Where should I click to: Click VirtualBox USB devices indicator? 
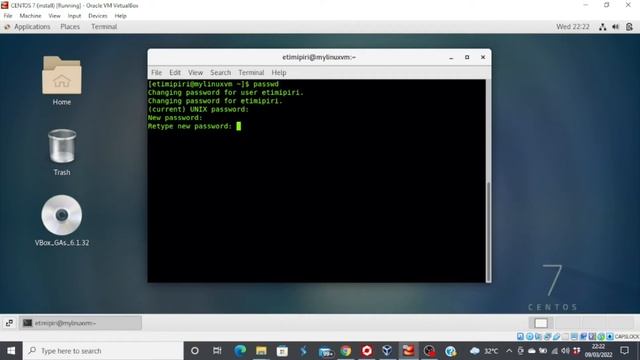(x=556, y=336)
